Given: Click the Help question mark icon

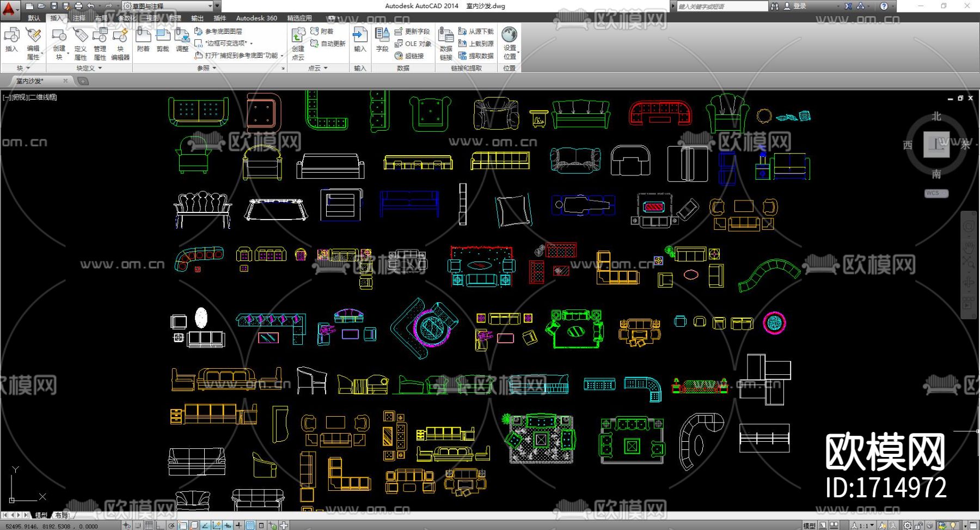Looking at the screenshot, I should click(x=884, y=6).
